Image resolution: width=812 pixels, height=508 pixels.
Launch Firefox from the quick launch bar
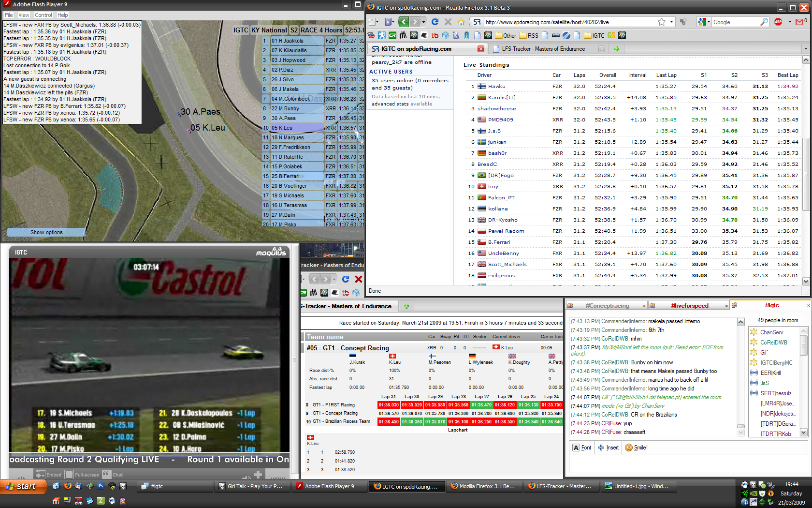coord(67,486)
